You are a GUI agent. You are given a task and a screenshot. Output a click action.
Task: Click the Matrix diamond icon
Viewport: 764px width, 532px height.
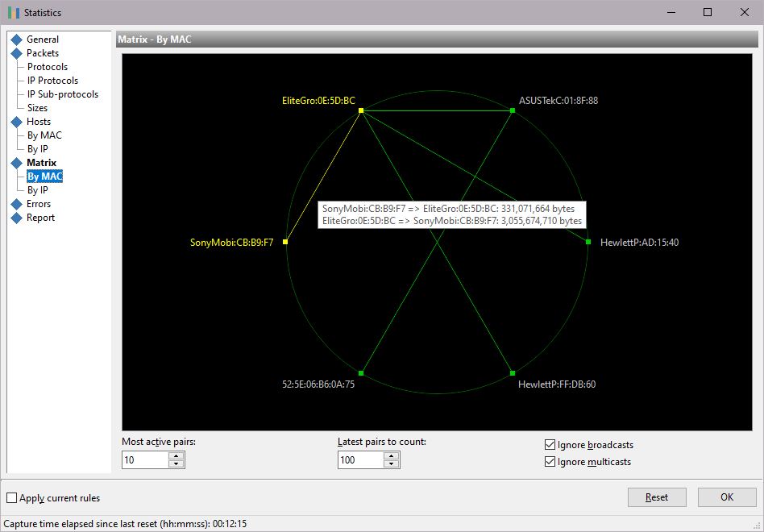pos(19,162)
